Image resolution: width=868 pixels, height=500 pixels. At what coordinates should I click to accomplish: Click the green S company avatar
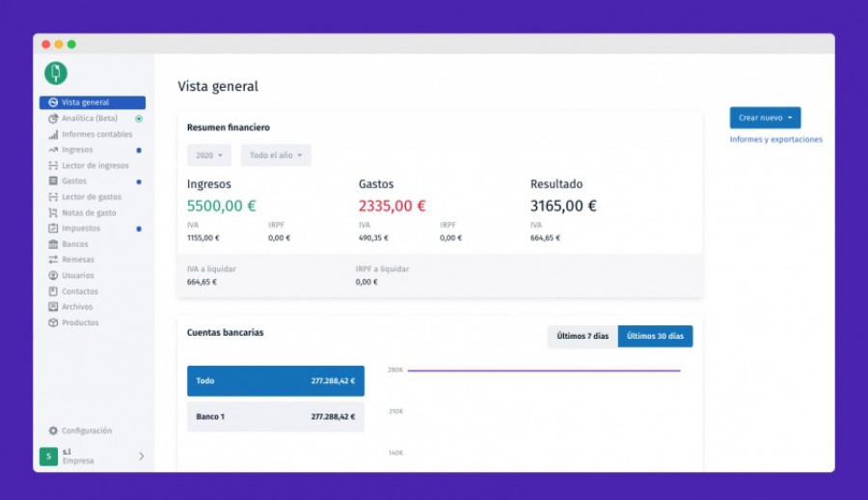click(49, 457)
